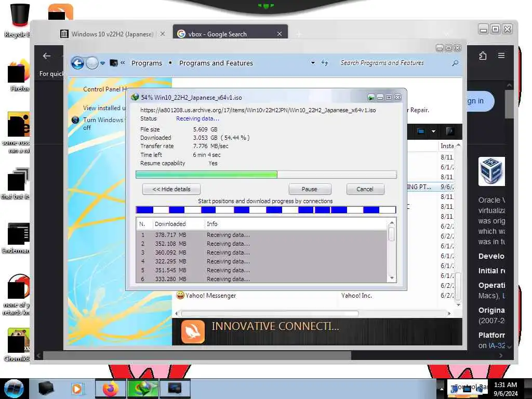Click the VirtualBox logo thumbnail

tap(491, 171)
